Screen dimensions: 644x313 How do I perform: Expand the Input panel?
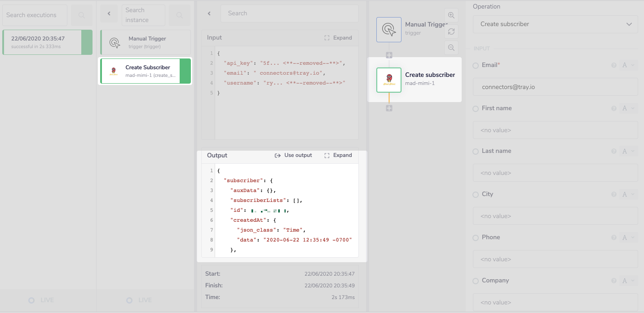(x=338, y=38)
